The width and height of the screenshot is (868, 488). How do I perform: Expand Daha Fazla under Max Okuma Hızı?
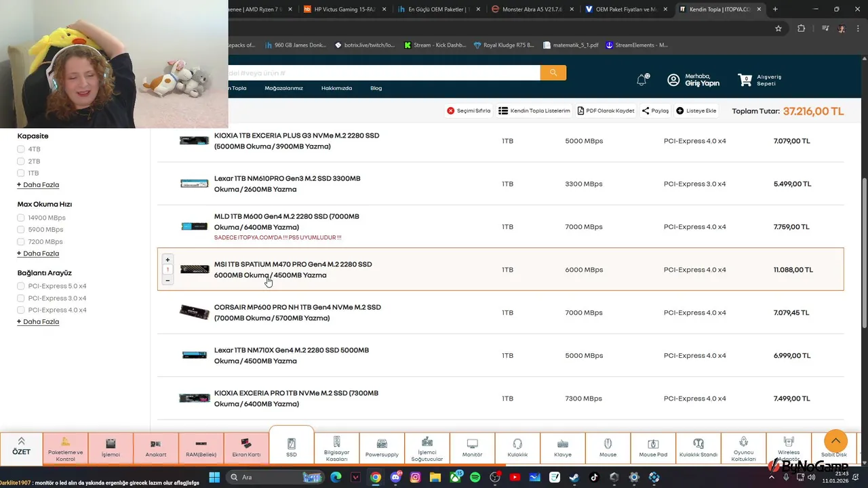[x=38, y=253]
